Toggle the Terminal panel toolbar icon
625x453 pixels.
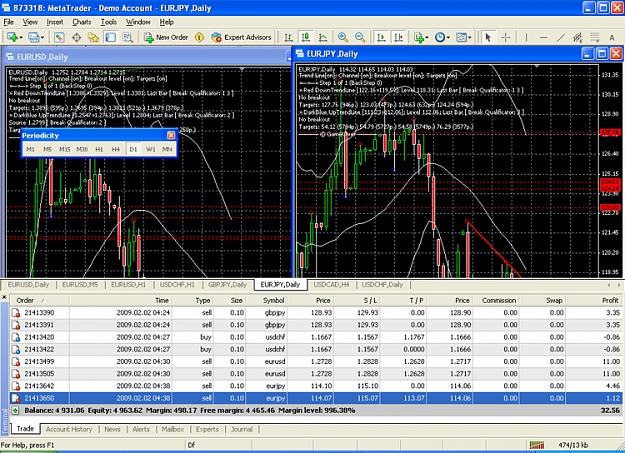click(x=110, y=37)
